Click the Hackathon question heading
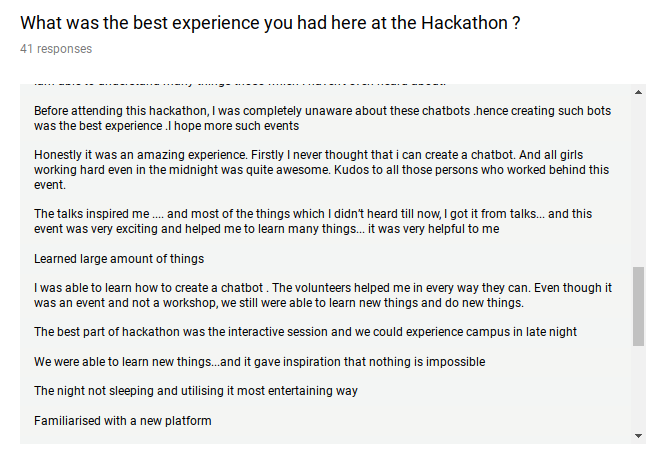 point(270,23)
